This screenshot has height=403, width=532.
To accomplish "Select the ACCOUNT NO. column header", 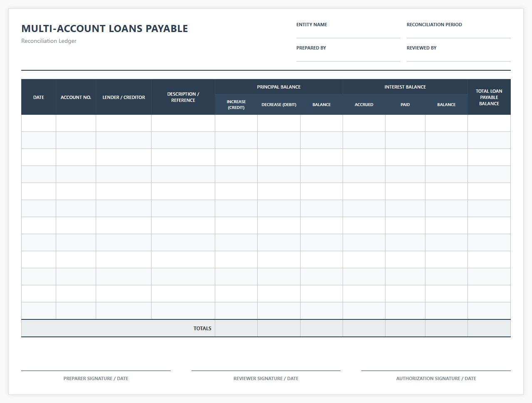I will [x=76, y=97].
